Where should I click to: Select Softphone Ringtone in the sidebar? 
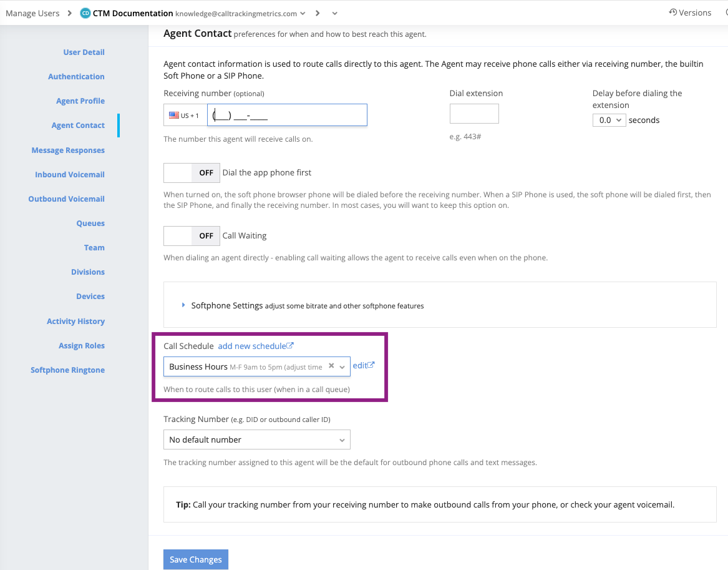pos(67,370)
